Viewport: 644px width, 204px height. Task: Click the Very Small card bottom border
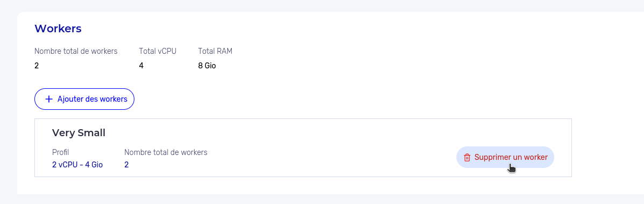(x=303, y=177)
